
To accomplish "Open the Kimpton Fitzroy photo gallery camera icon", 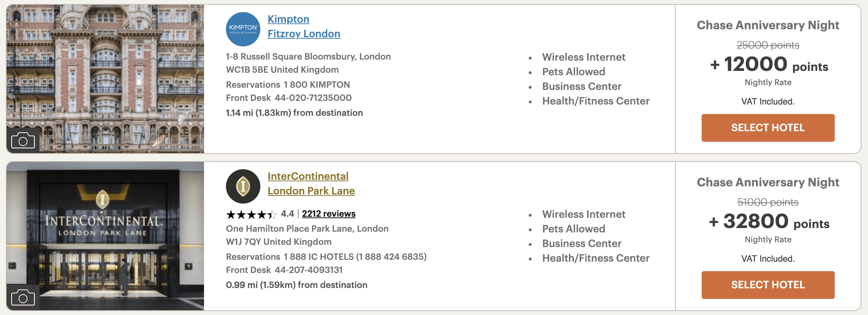I will pyautogui.click(x=23, y=140).
